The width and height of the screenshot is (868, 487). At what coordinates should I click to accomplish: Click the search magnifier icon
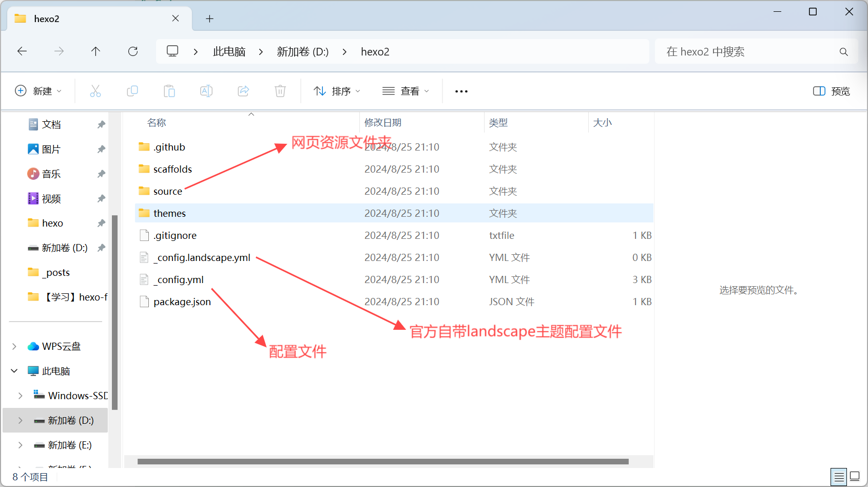click(843, 52)
